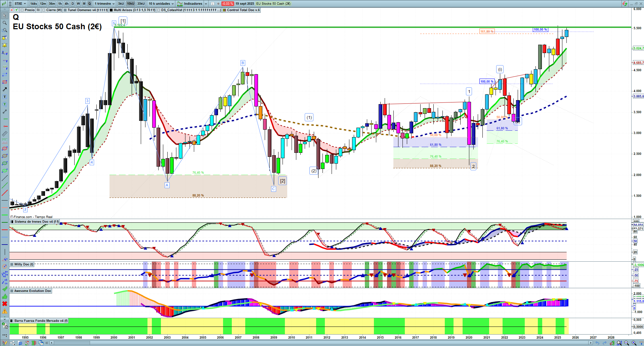Insert a yellow warning triangle symbol
644x346 pixels.
coord(5,311)
